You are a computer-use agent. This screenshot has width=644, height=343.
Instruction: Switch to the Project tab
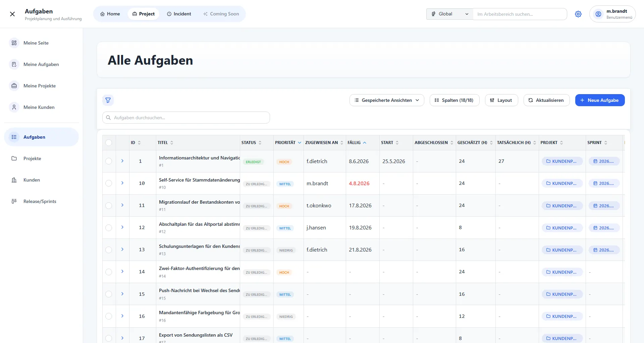[143, 14]
